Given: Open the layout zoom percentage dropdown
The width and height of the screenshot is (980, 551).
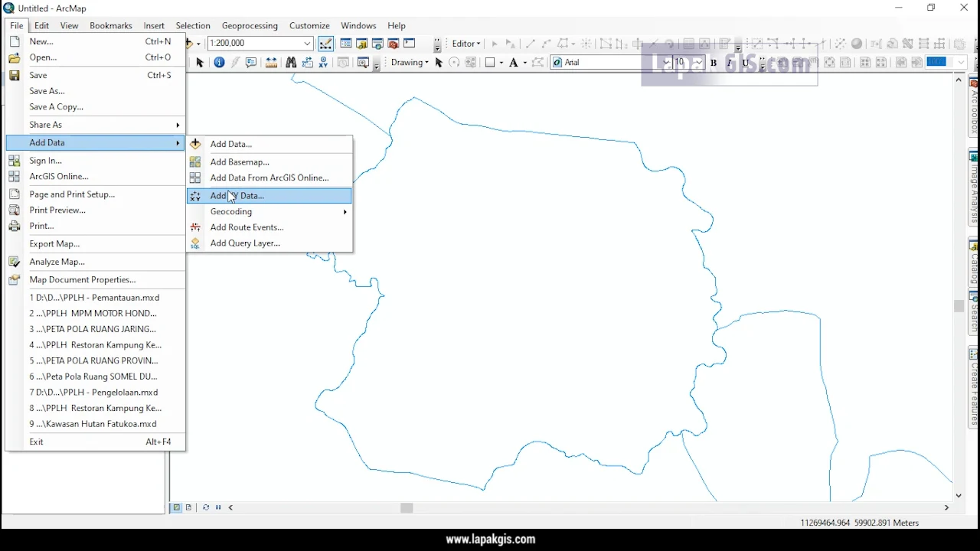Looking at the screenshot, I should 960,63.
